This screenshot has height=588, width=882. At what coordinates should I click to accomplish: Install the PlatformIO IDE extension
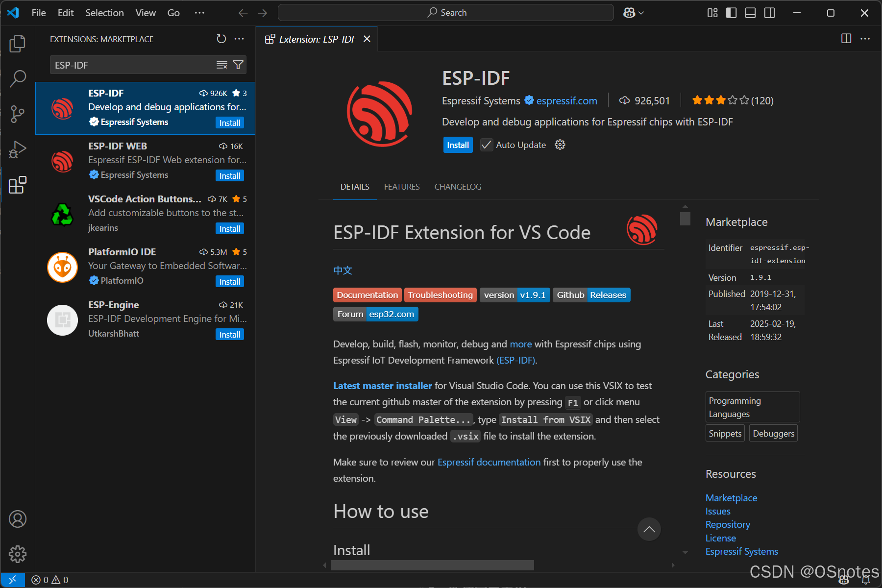click(x=229, y=282)
